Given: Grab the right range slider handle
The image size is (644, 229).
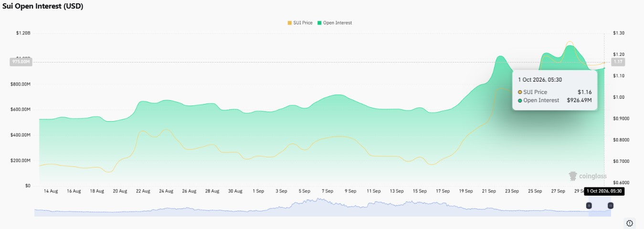Looking at the screenshot, I should (x=611, y=206).
